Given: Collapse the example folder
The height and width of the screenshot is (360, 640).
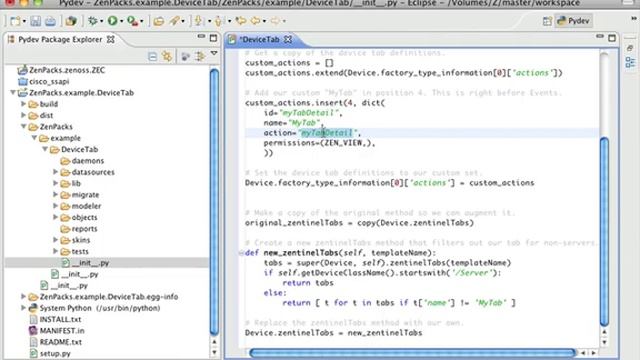Looking at the screenshot, I should 34,138.
